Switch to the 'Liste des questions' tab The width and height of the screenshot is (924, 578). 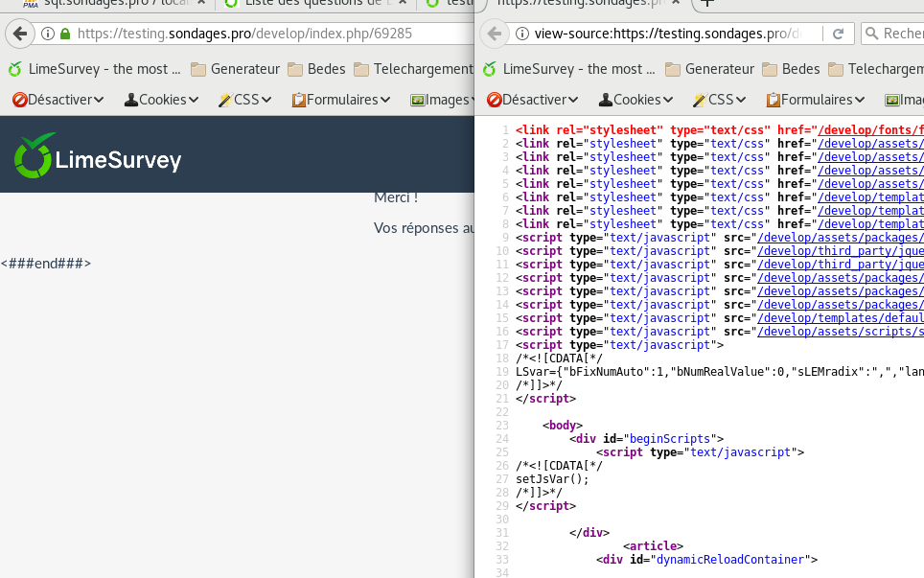pos(316,4)
